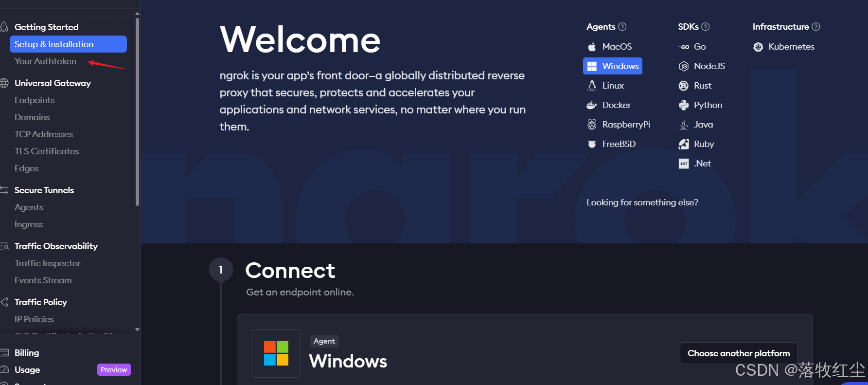Screen dimensions: 868x385
Task: Click Choose another platform button
Action: pos(739,353)
